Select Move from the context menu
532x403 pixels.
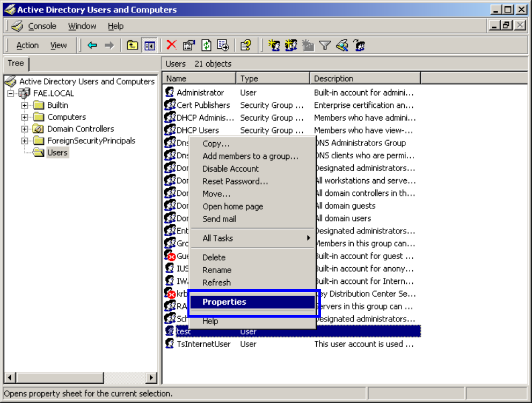pyautogui.click(x=252, y=194)
